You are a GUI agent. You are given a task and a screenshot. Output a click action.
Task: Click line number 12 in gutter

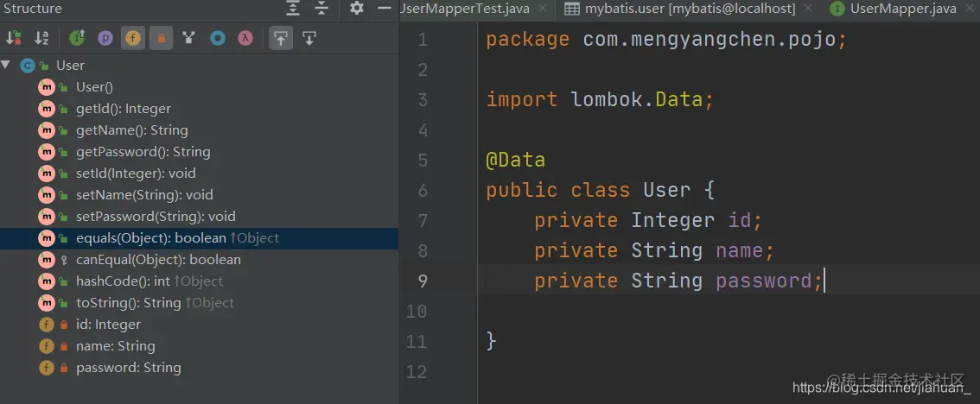[417, 371]
